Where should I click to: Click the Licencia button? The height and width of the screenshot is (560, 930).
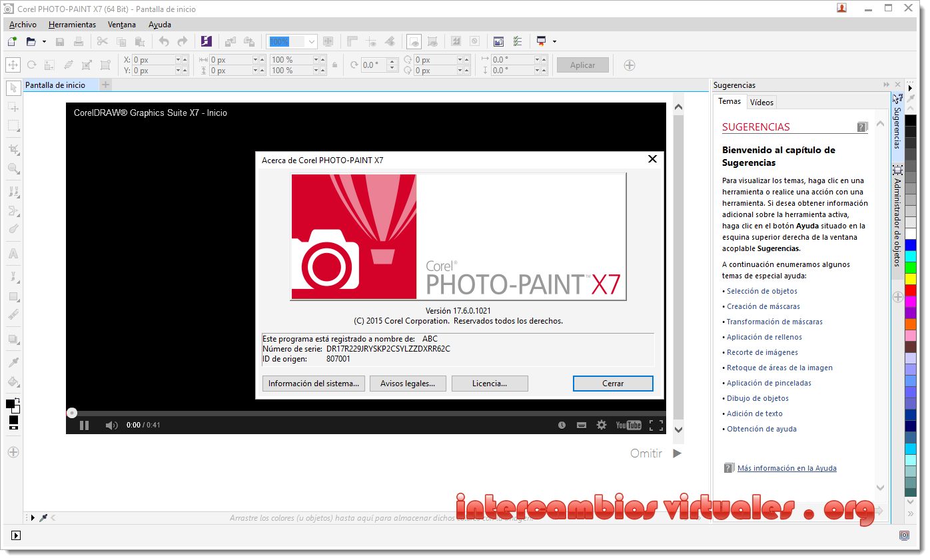[x=490, y=384]
